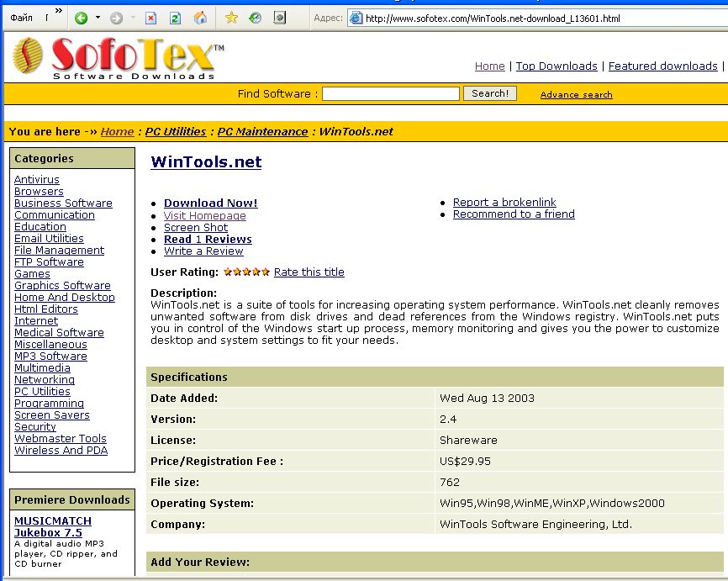Open the Security category

(x=34, y=427)
